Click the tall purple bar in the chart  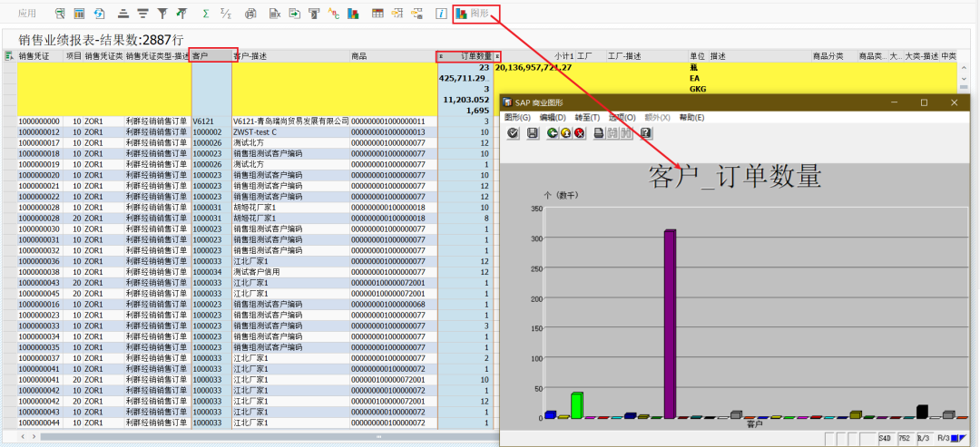[x=670, y=324]
